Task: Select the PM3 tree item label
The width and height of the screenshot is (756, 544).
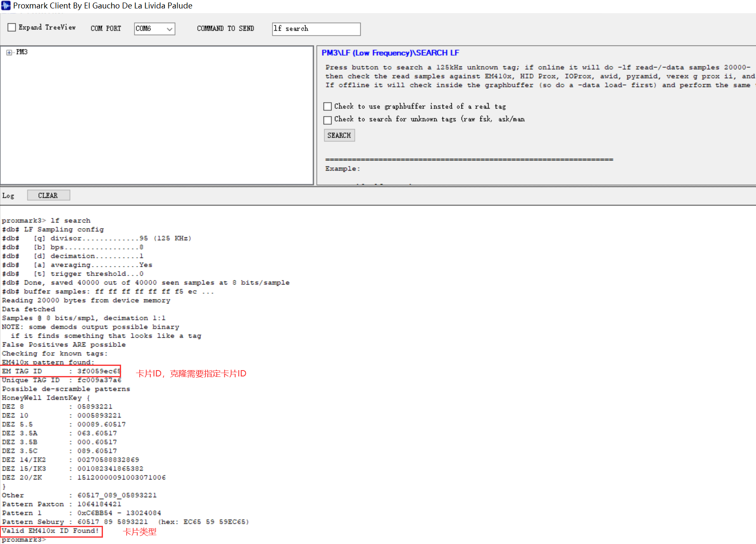Action: 22,52
